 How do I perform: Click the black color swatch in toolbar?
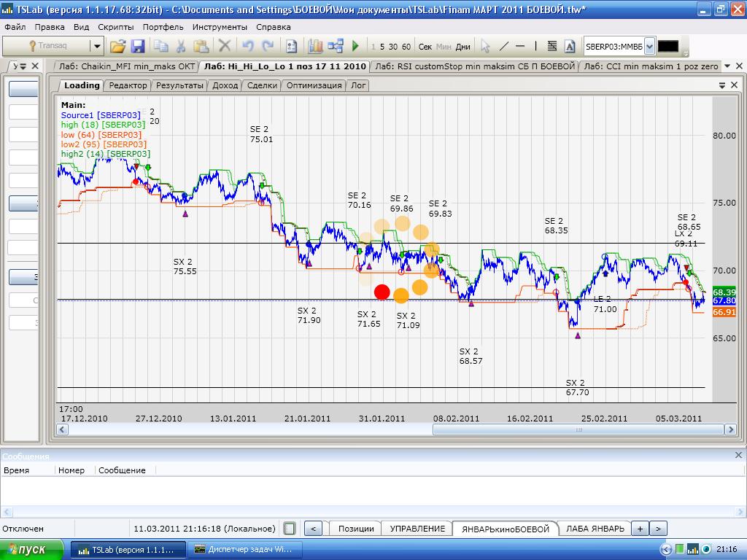pyautogui.click(x=667, y=46)
